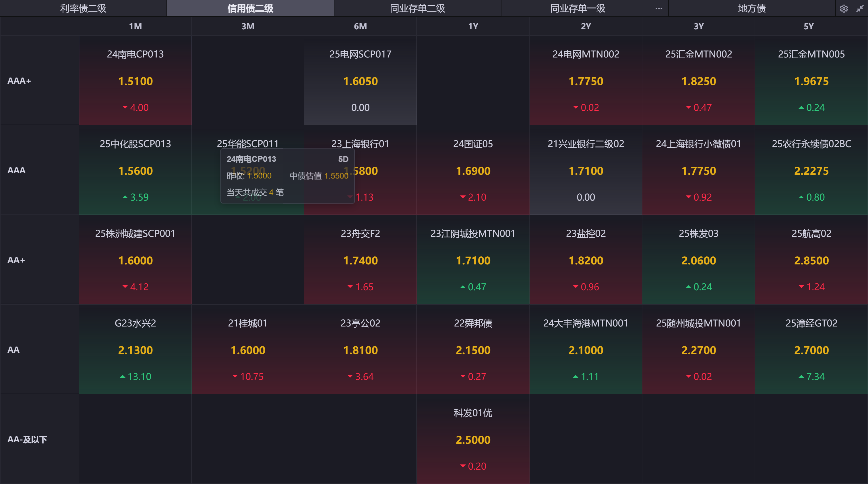Select the 信用债二级 tab

[250, 8]
